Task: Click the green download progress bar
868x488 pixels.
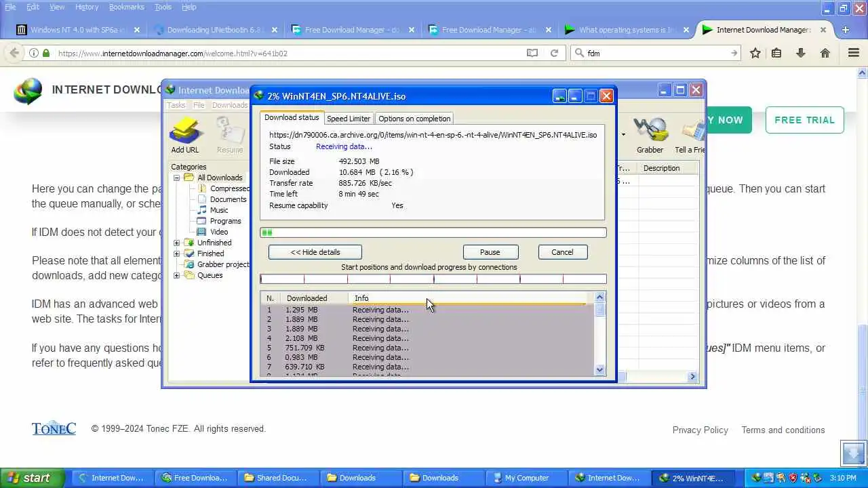Action: point(433,232)
